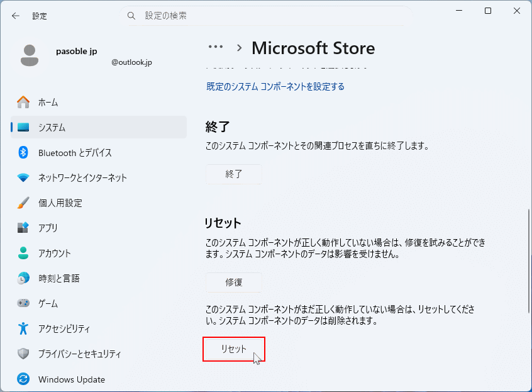
Task: Click the network Wi-Fi icon
Action: (x=23, y=177)
